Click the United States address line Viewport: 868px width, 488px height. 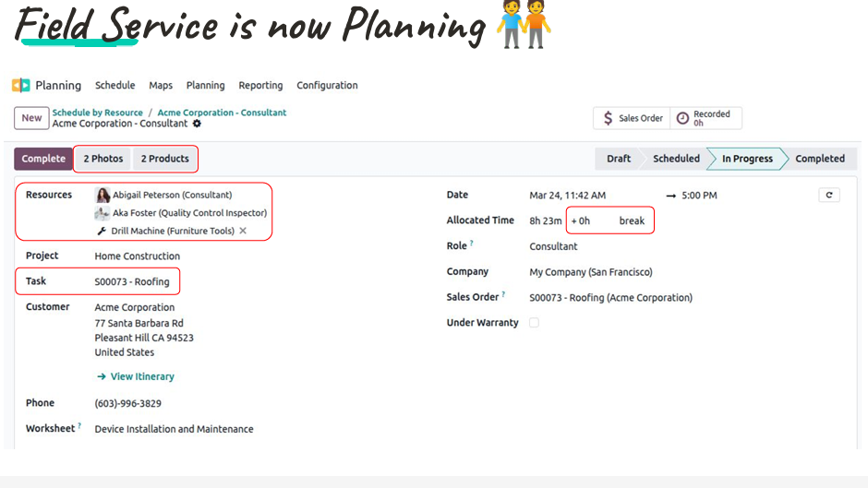point(124,352)
